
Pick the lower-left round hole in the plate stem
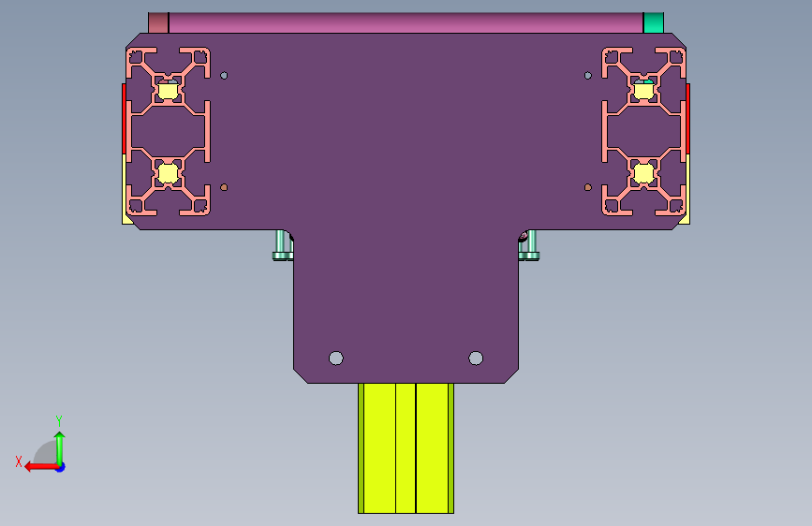336,358
